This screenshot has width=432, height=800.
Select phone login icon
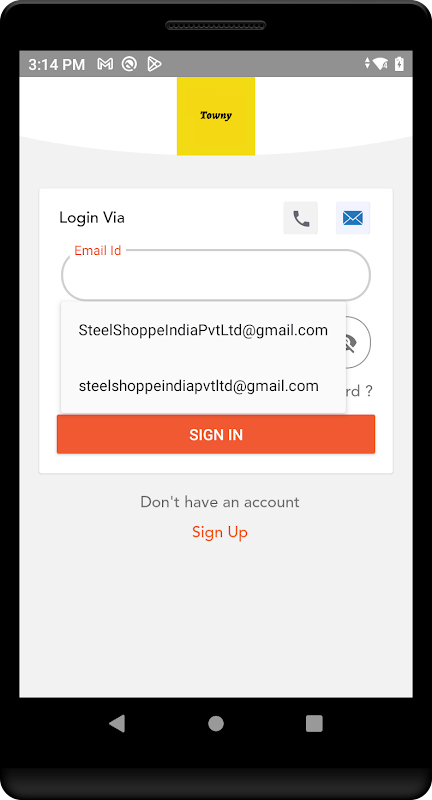click(300, 218)
